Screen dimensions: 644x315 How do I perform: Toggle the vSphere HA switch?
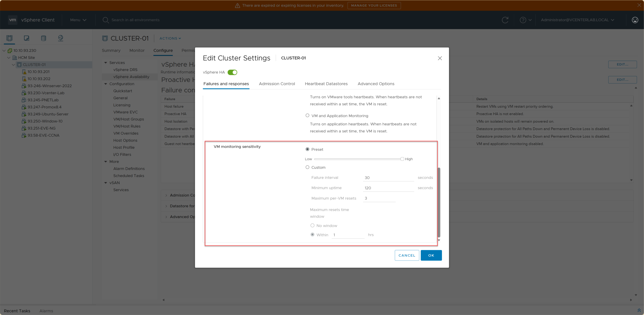232,72
